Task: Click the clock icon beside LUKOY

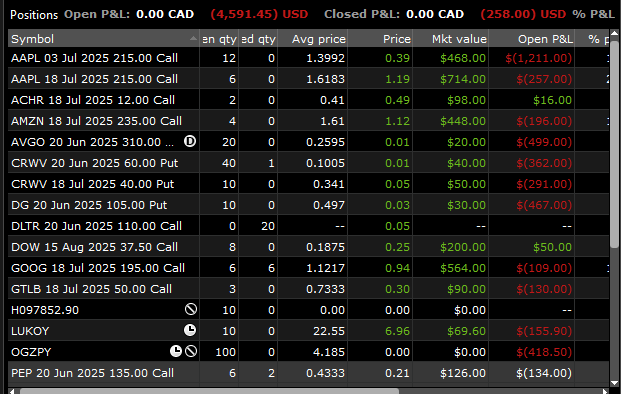Action: [190, 330]
